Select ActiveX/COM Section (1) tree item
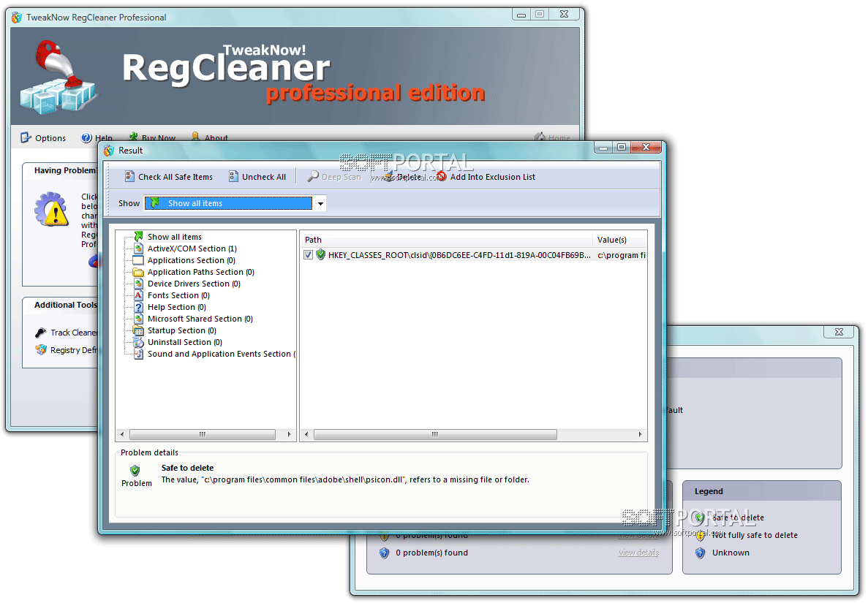This screenshot has width=868, height=603. click(x=192, y=249)
